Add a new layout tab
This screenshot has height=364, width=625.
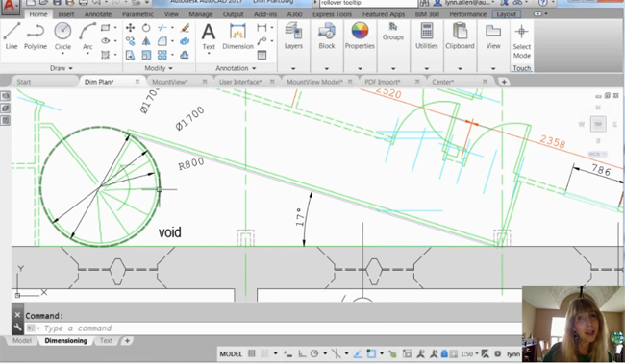127,341
